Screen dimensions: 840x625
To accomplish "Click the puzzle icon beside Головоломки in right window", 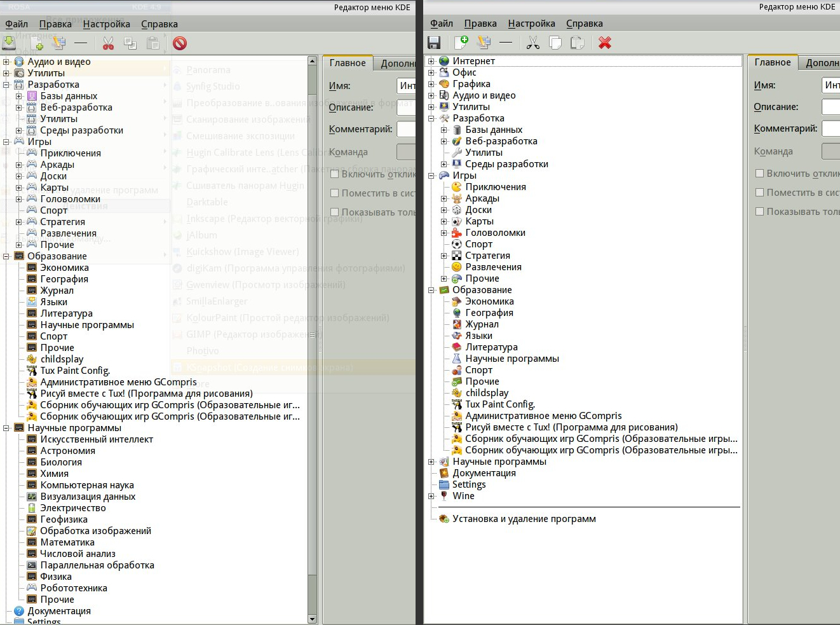I will [457, 233].
